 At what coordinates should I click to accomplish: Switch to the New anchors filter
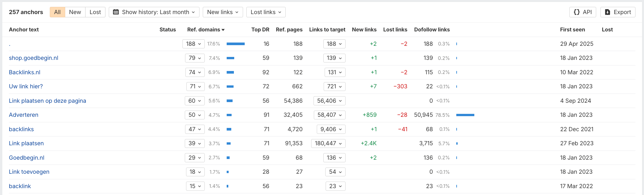(75, 12)
